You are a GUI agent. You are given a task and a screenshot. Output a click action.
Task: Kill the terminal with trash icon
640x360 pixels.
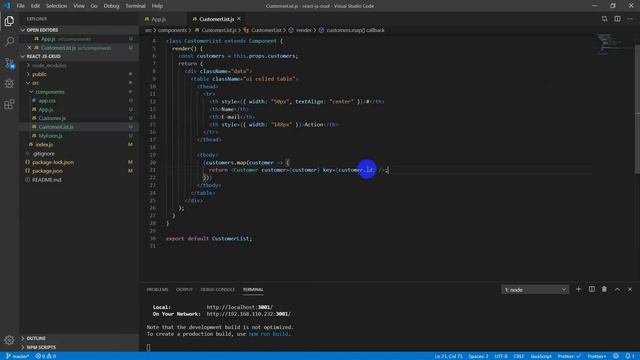pyautogui.click(x=604, y=289)
